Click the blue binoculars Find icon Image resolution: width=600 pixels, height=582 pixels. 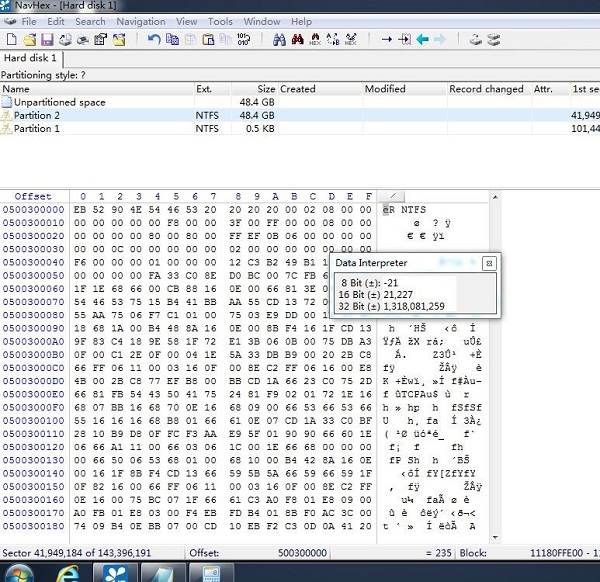[x=279, y=39]
